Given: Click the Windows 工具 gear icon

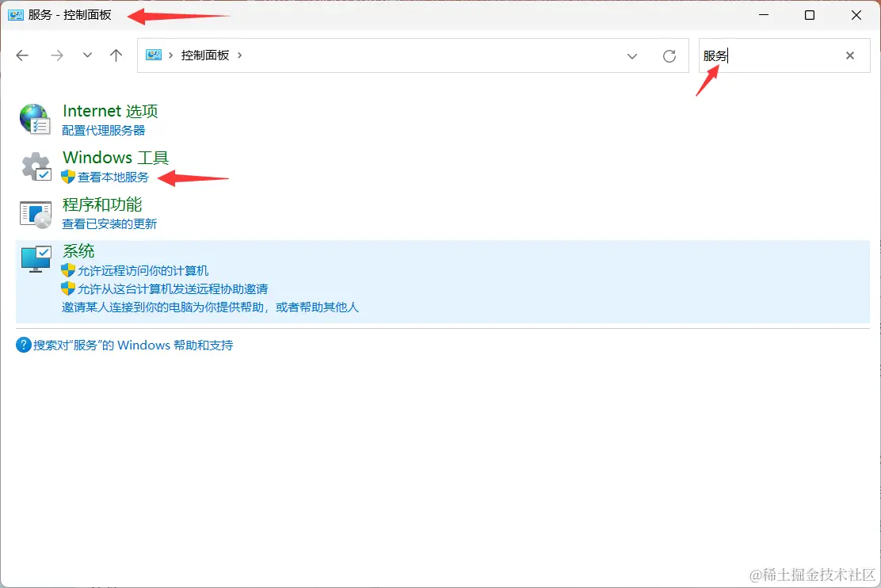Looking at the screenshot, I should coord(34,166).
